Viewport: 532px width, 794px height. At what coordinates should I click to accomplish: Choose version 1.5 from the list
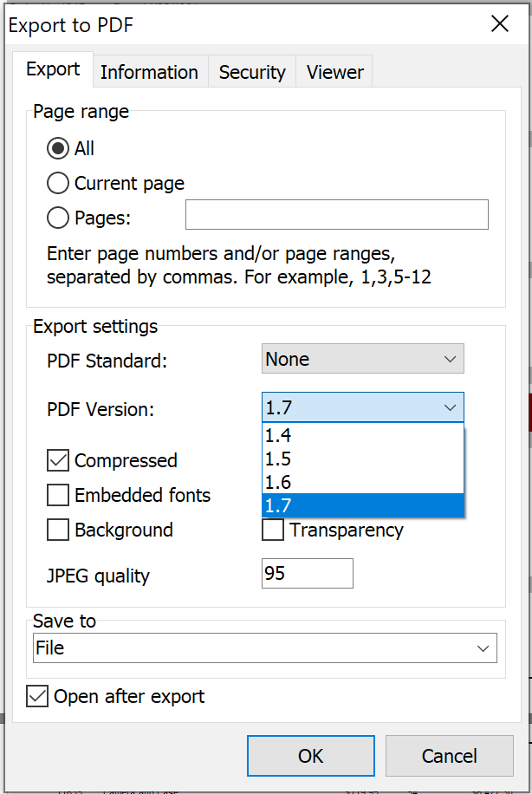point(362,459)
